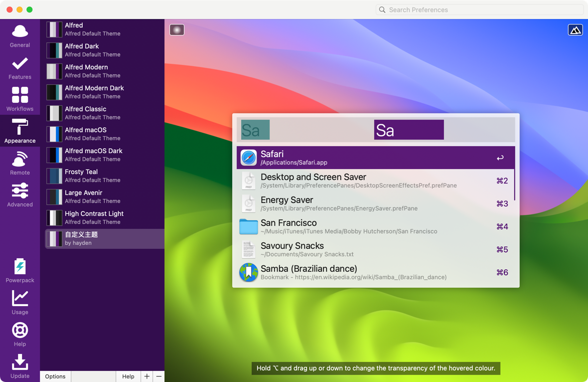Open the Remote preferences icon
Screen dimensions: 588x382
point(20,163)
